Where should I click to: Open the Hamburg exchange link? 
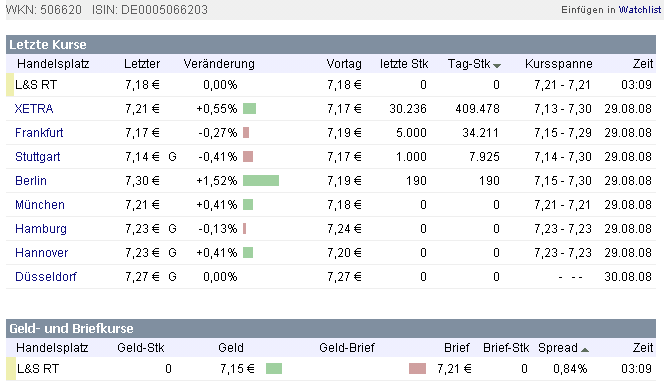coord(41,229)
